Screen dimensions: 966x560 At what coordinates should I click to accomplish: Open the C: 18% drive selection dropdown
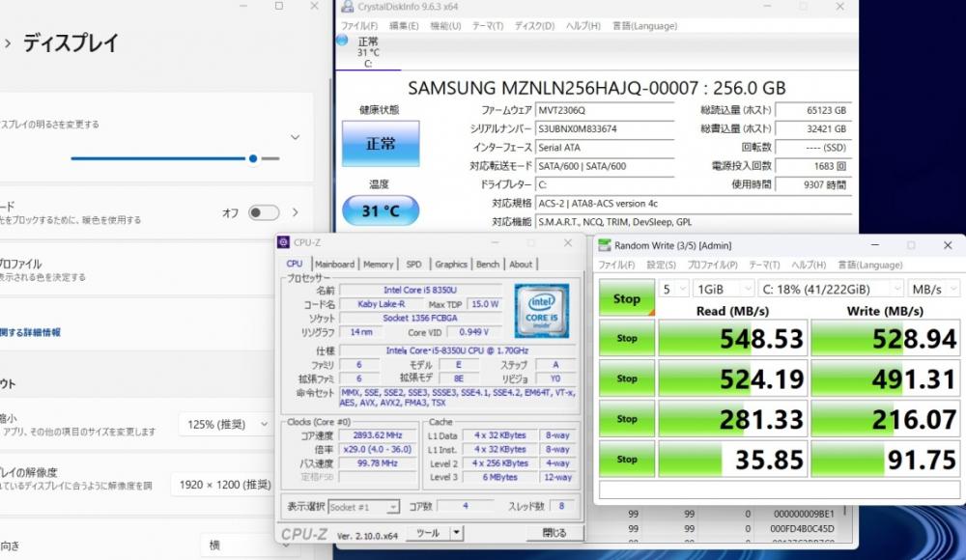pyautogui.click(x=831, y=289)
